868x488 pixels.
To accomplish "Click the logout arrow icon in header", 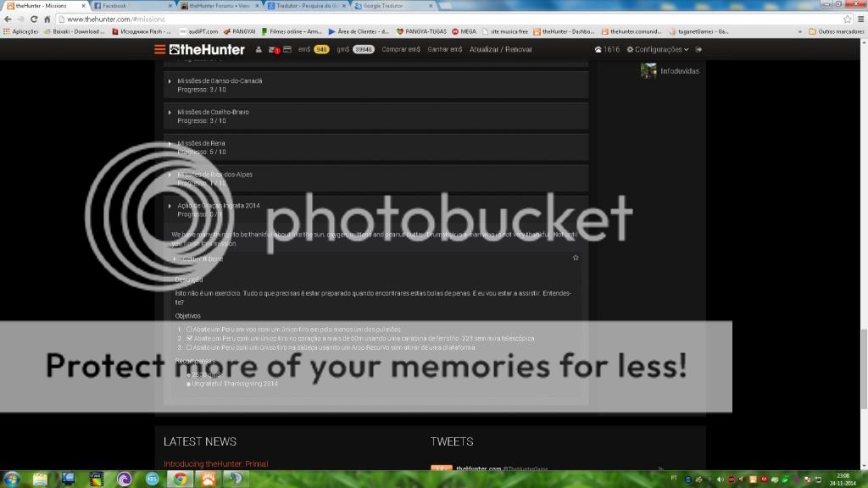I will pyautogui.click(x=698, y=49).
